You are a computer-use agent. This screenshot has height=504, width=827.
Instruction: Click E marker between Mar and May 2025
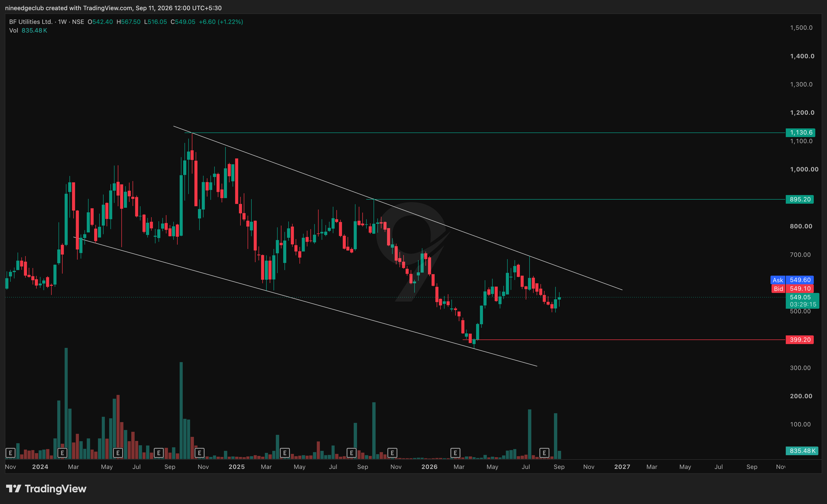[x=285, y=453]
